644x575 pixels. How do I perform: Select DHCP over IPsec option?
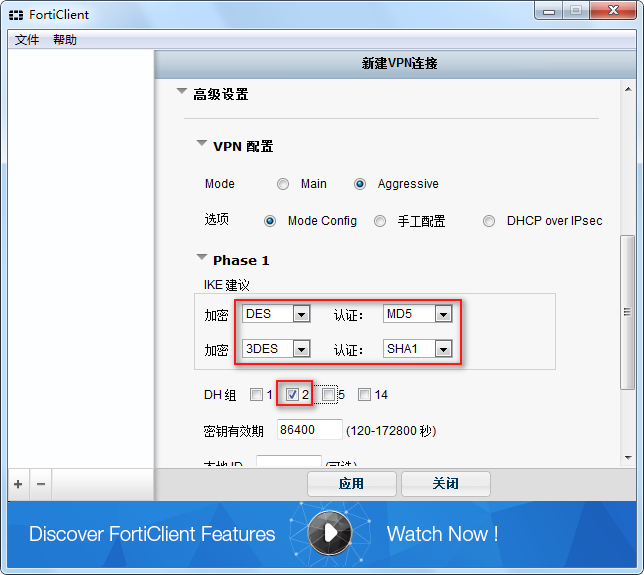click(x=489, y=221)
